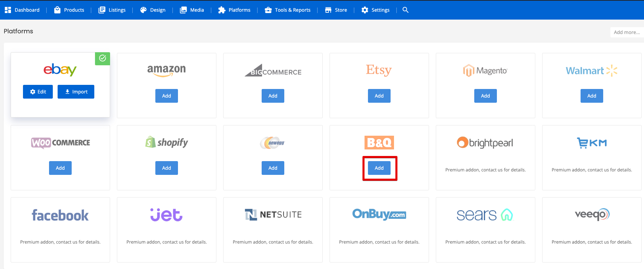
Task: Open search with magnifier icon
Action: pyautogui.click(x=405, y=10)
